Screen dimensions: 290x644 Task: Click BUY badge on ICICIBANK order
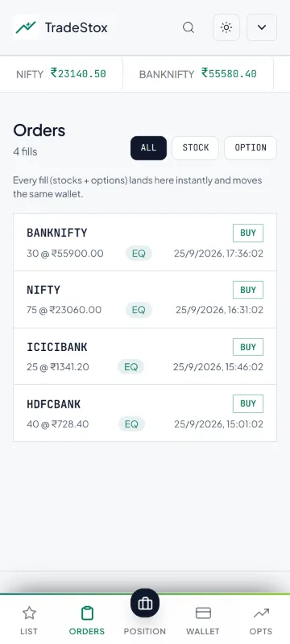[248, 347]
